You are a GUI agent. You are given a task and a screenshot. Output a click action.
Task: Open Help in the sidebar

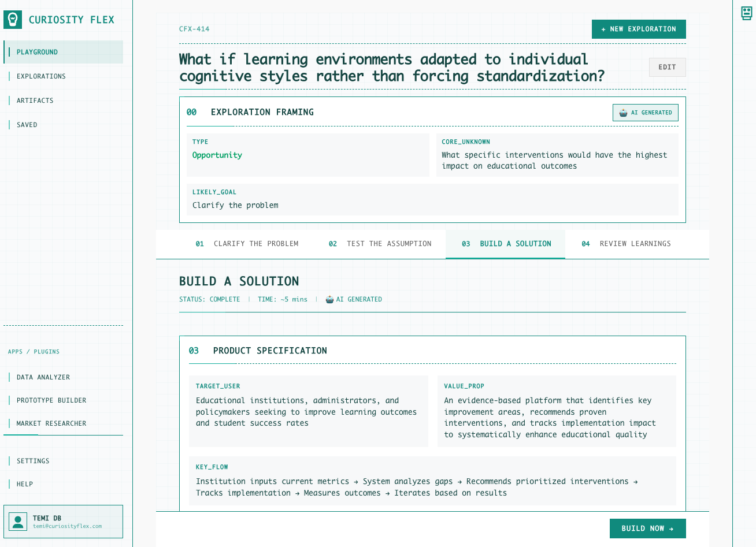point(25,484)
